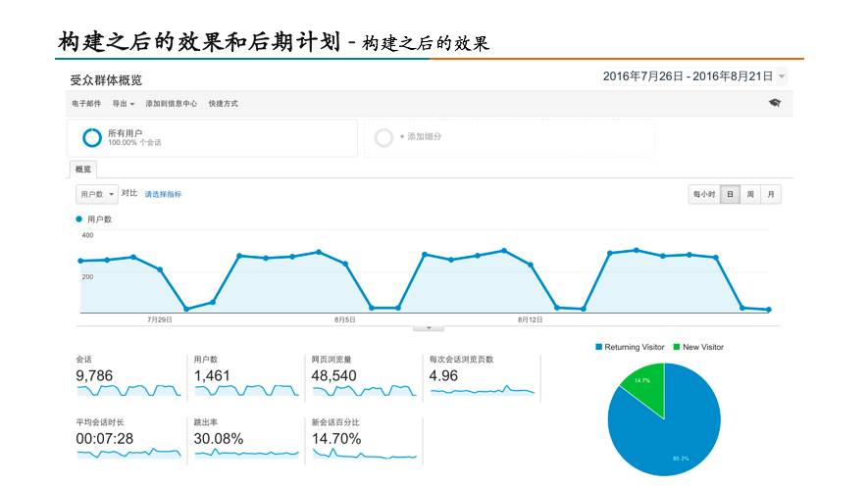This screenshot has width=868, height=486.
Task: Open the date range 2016年7月26日 dropdown
Action: pos(693,76)
